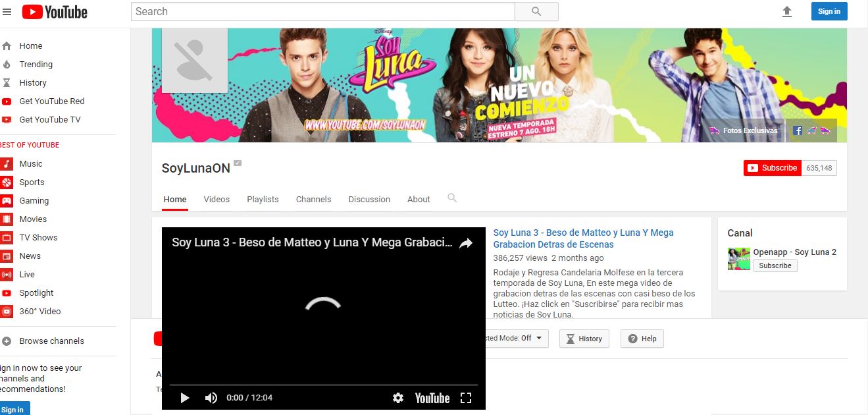This screenshot has width=868, height=415.
Task: Mute the video player volume
Action: [x=211, y=398]
